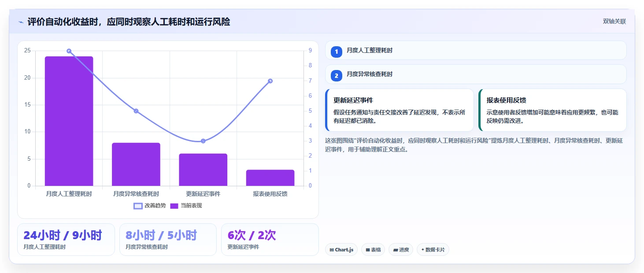The image size is (644, 273).
Task: Click the 更新延迟事件 info card
Action: pos(400,110)
